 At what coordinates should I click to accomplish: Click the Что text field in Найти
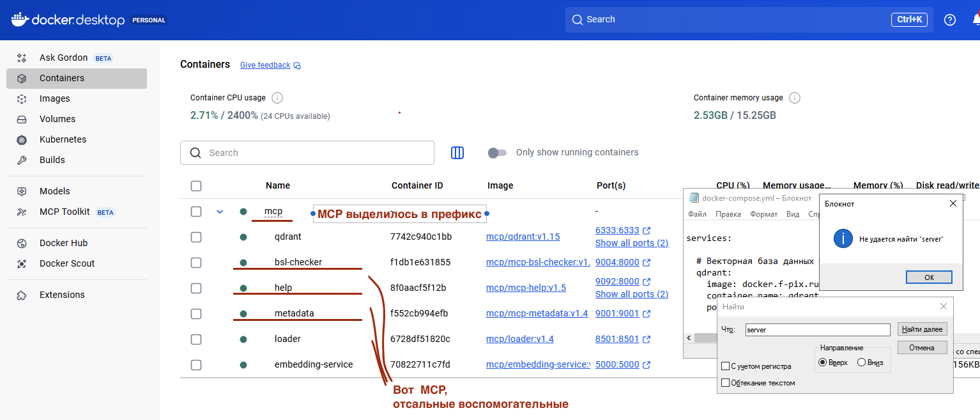click(x=817, y=330)
